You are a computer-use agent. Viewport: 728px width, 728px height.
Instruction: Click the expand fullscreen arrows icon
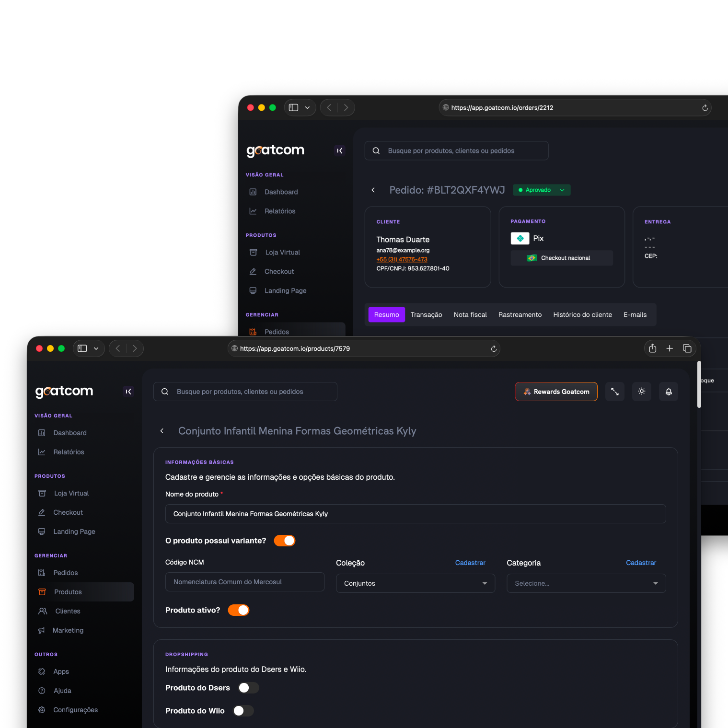(x=614, y=392)
